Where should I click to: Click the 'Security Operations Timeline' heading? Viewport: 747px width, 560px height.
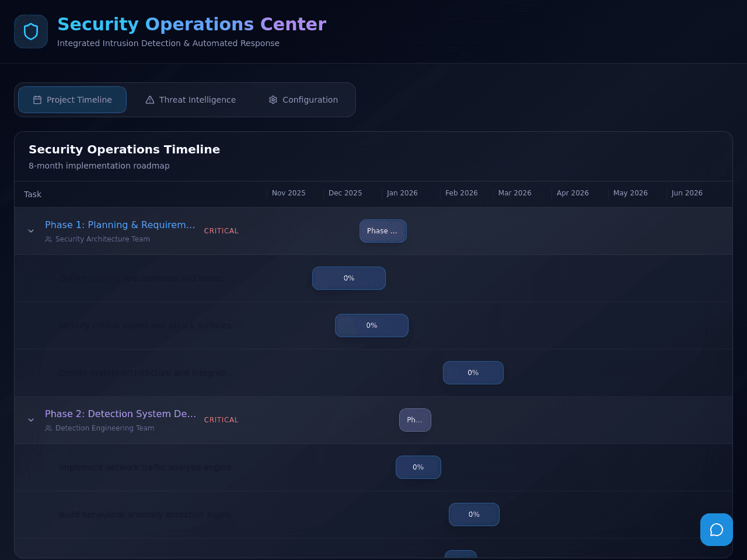[x=124, y=149]
